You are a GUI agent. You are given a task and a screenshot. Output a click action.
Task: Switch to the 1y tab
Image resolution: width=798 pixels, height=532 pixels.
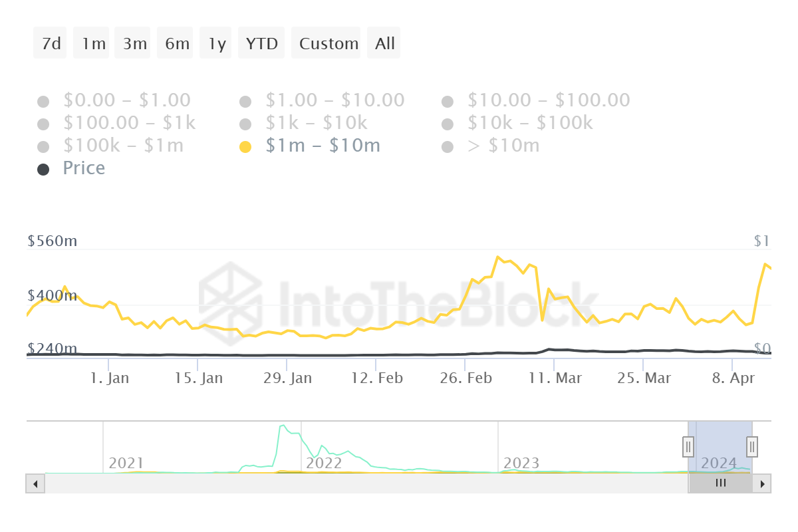point(215,43)
